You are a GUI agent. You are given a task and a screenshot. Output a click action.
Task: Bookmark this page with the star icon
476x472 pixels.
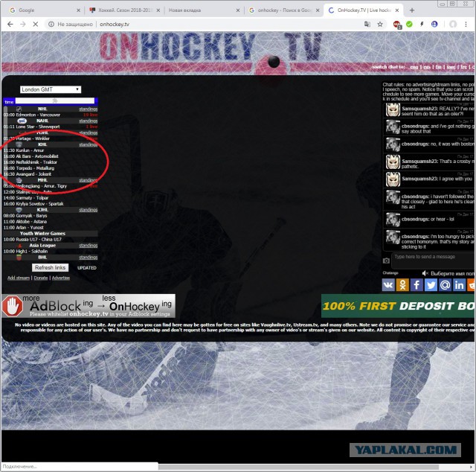pos(380,24)
